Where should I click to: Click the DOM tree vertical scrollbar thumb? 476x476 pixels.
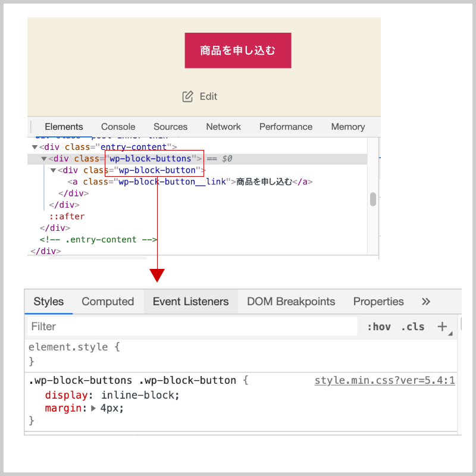click(x=373, y=199)
